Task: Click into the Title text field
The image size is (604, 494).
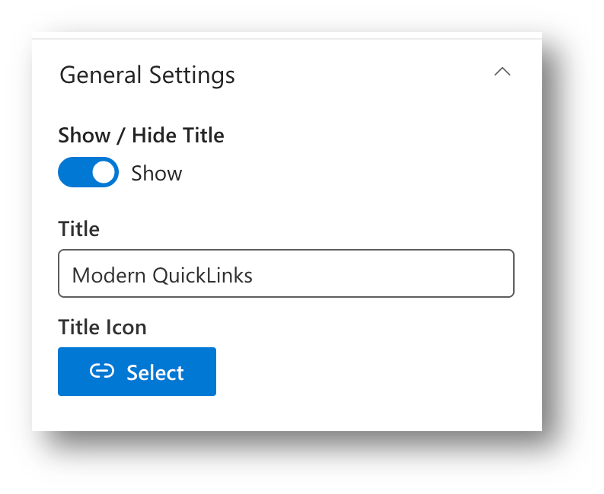Action: pos(285,274)
